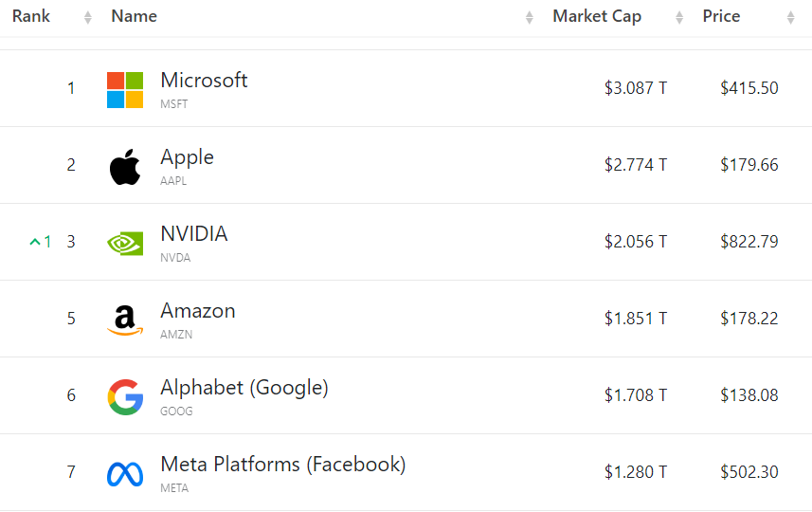Click the Amazon logo icon
Screen dimensions: 812x512
(x=125, y=320)
